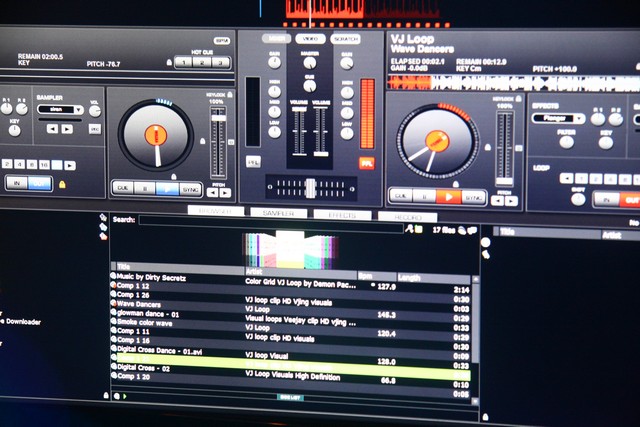Click the right channel LOW EQ knob
Viewport: 640px width, 427px height.
point(347,133)
